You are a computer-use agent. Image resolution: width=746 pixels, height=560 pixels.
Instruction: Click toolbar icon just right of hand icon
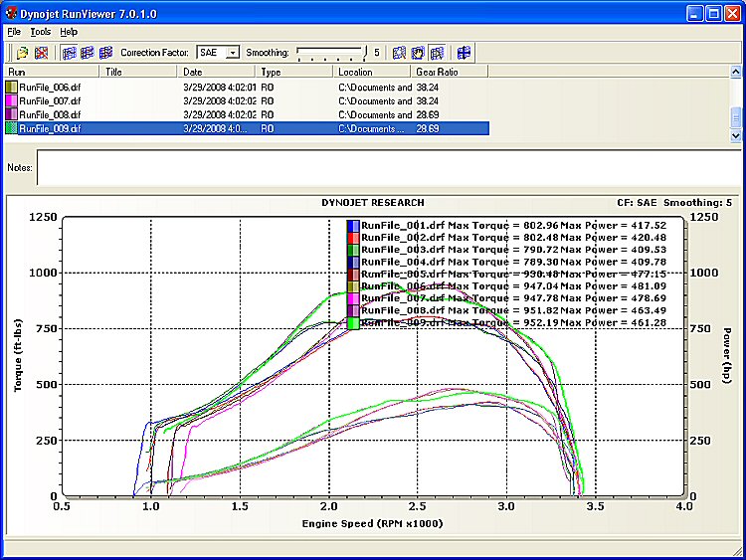[x=437, y=52]
